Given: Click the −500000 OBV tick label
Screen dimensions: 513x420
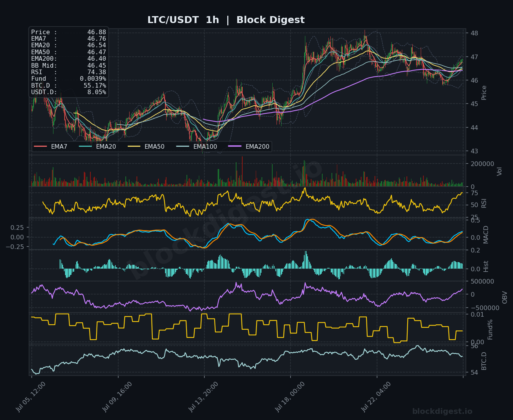Looking at the screenshot, I should [485, 308].
